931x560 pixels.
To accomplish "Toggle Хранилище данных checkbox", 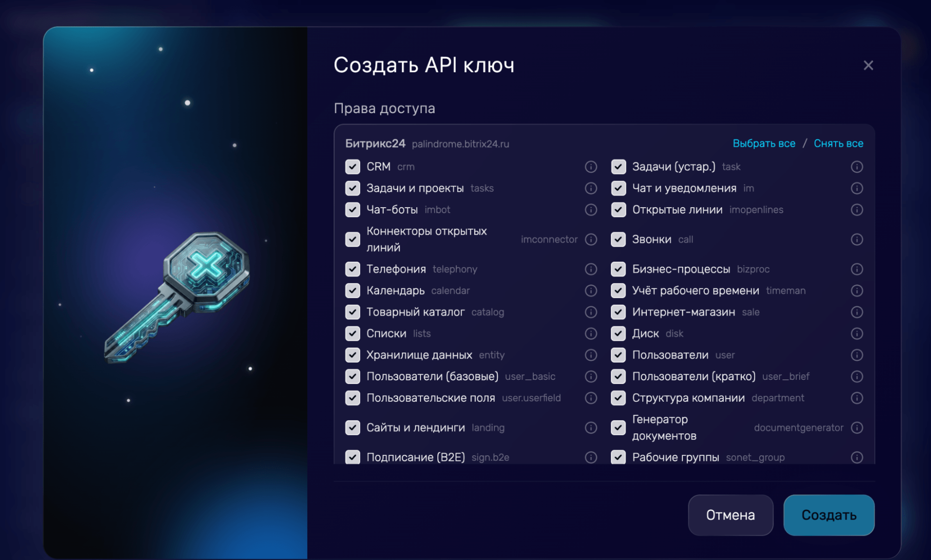I will point(353,355).
